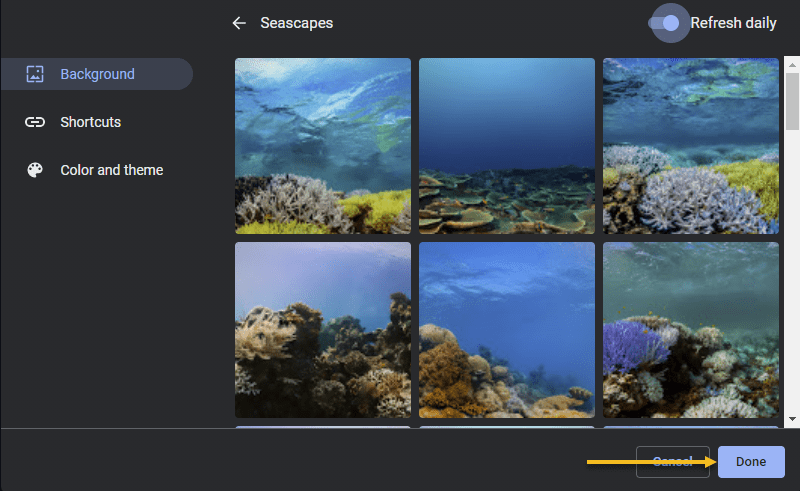This screenshot has height=491, width=800.
Task: Choose the second-row middle blue water thumbnail
Action: tap(507, 330)
